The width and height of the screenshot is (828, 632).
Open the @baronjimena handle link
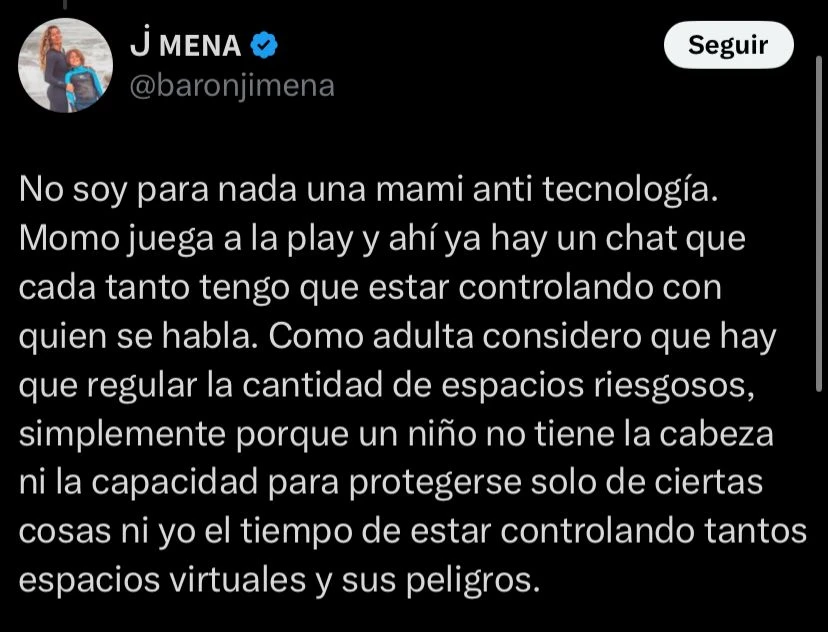(x=232, y=86)
